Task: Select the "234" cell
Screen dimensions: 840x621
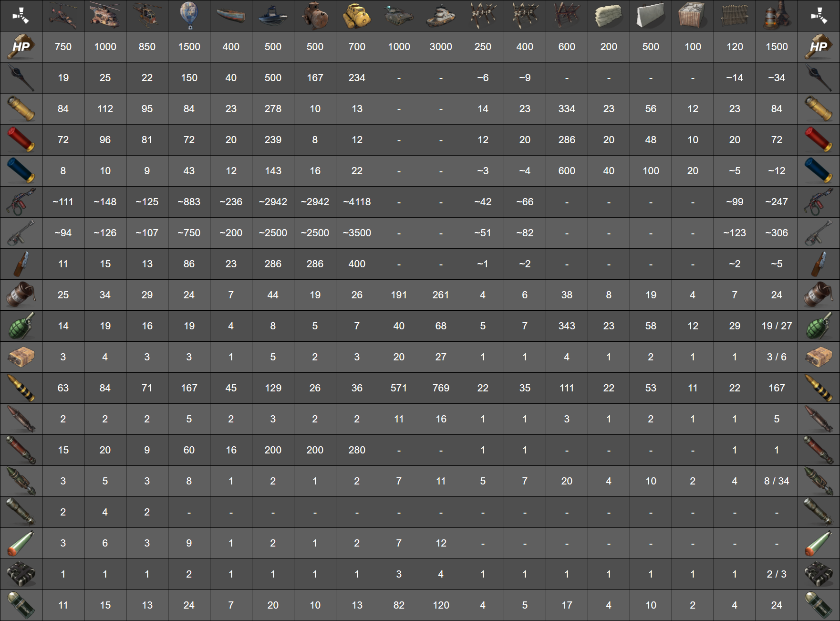Action: (357, 78)
